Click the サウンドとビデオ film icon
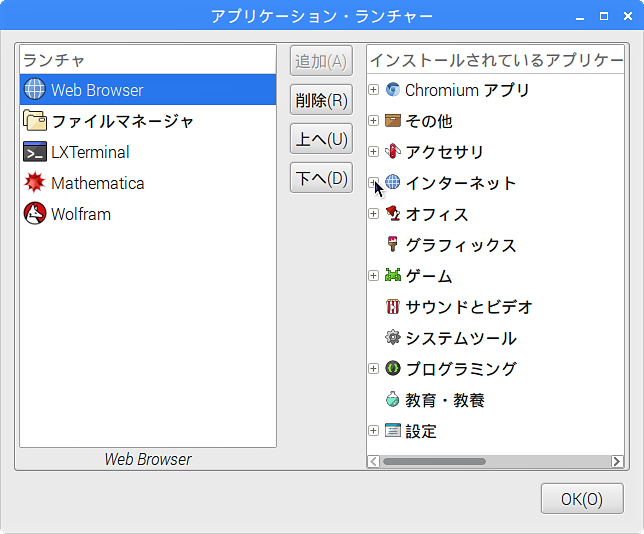Screen dimensions: 644x534 (393, 306)
